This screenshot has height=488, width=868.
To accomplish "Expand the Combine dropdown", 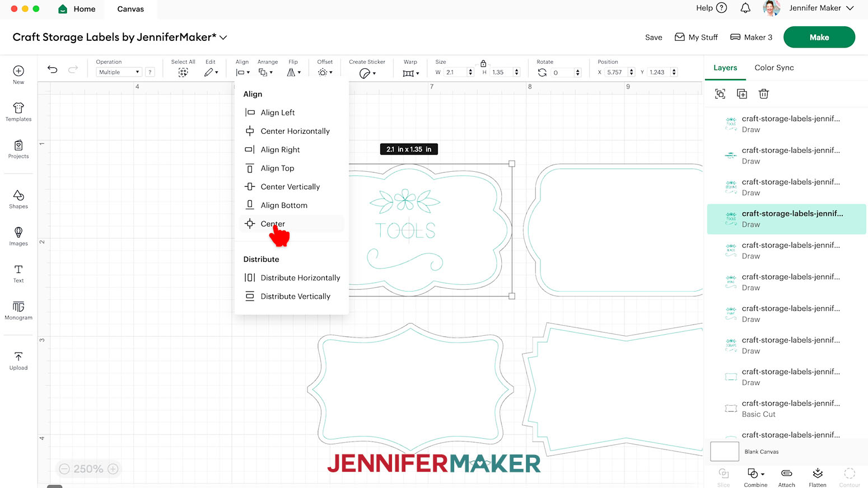I will pyautogui.click(x=763, y=474).
